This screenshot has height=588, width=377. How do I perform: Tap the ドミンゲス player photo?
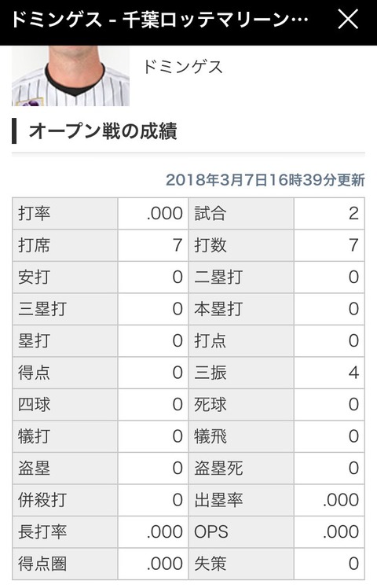[71, 75]
